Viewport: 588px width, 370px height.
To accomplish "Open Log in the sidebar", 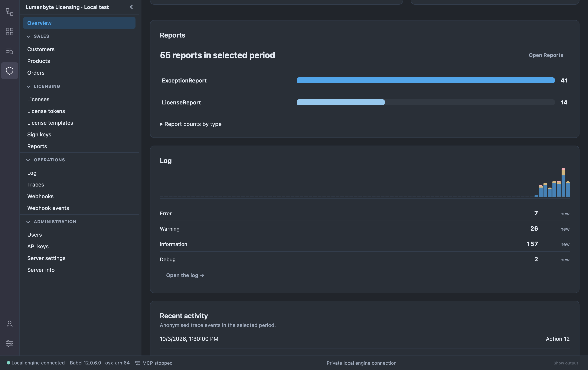I will point(79,173).
